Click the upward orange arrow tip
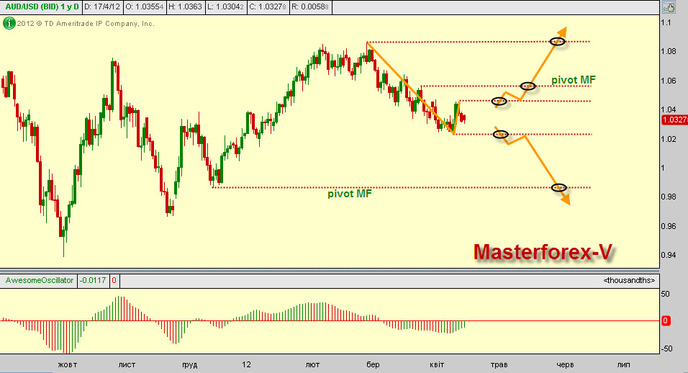 point(563,30)
